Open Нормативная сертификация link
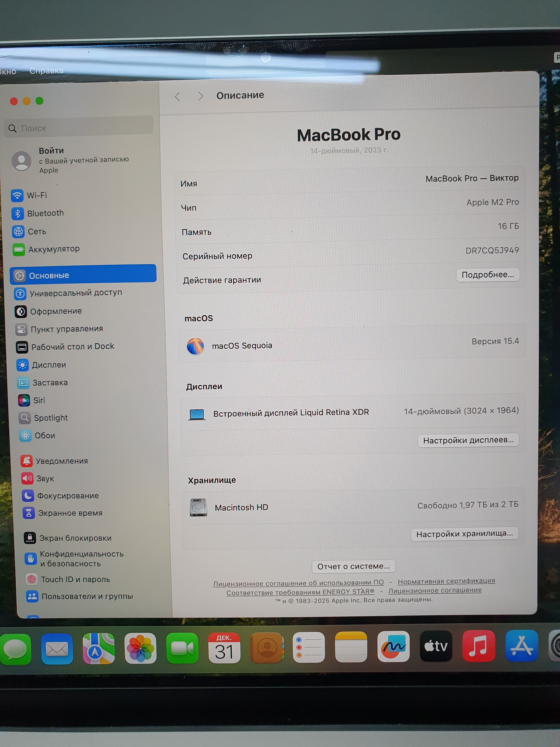The image size is (560, 747). point(446,581)
